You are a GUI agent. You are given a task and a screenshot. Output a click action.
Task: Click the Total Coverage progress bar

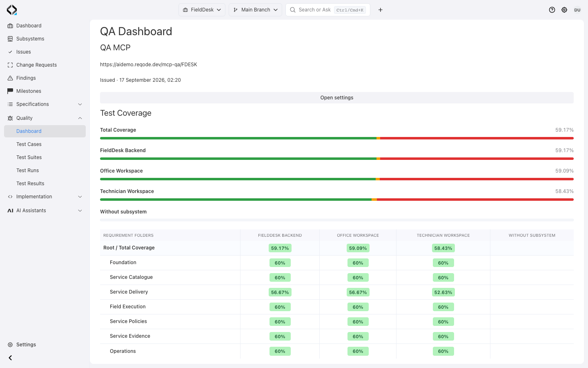[337, 138]
